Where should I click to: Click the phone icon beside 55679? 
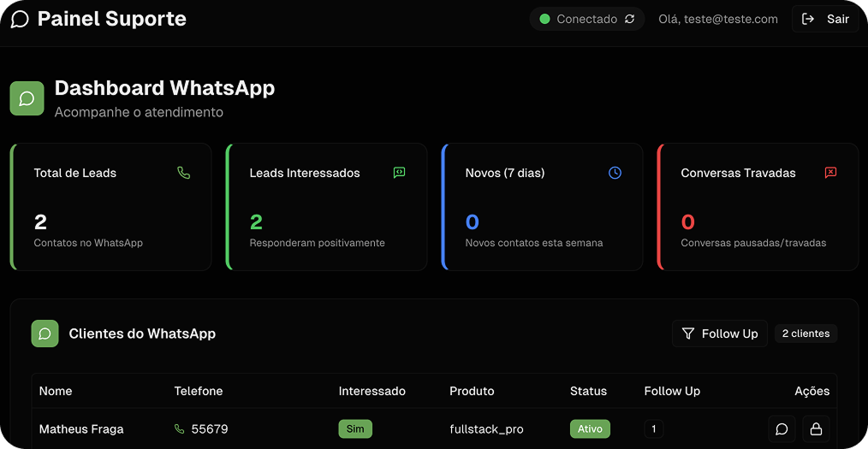[x=180, y=429]
